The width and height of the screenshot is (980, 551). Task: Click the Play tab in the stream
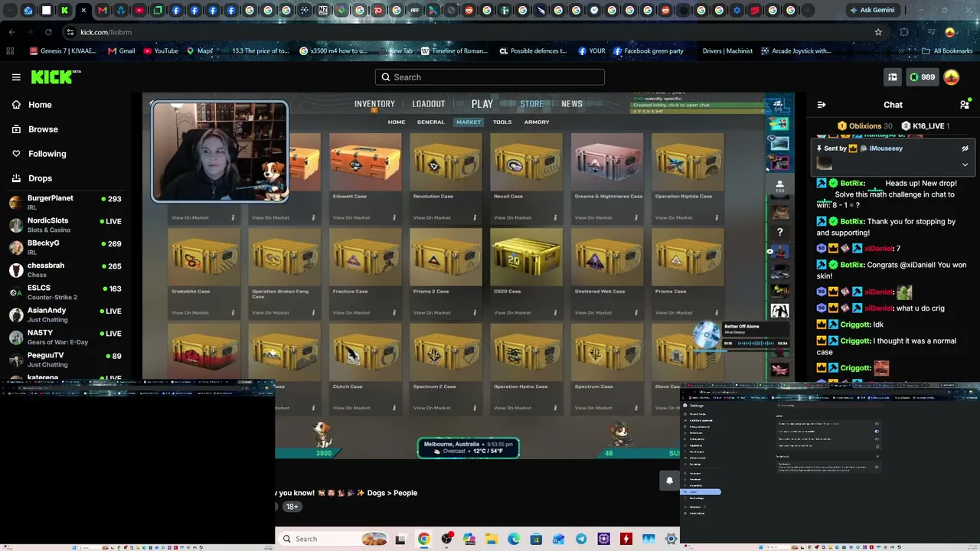click(482, 104)
